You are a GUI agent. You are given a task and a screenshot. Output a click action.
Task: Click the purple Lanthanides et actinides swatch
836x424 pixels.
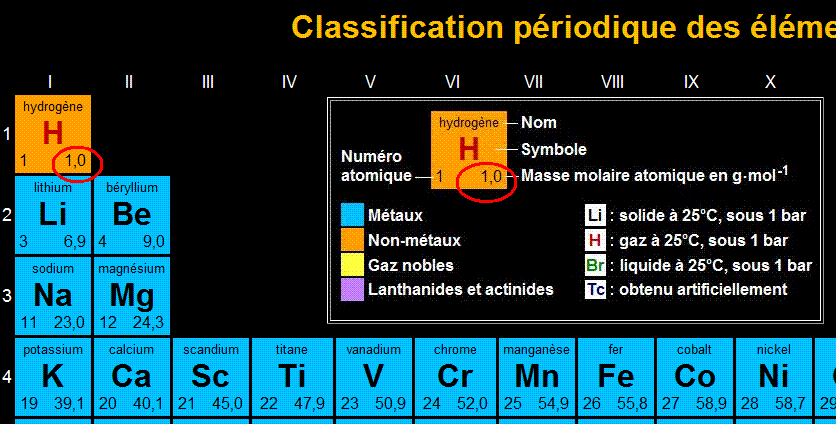click(351, 289)
